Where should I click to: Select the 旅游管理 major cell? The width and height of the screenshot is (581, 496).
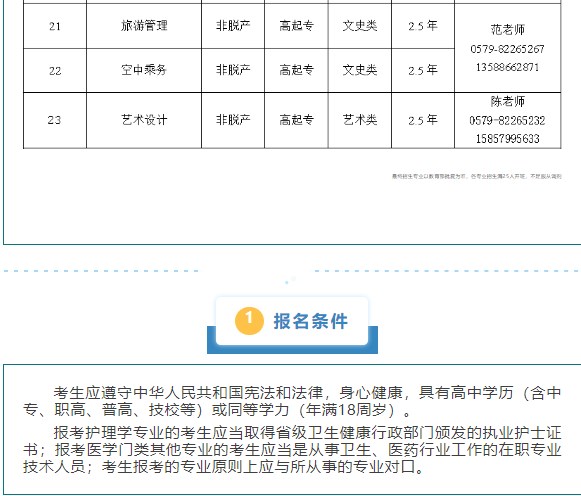(x=144, y=26)
